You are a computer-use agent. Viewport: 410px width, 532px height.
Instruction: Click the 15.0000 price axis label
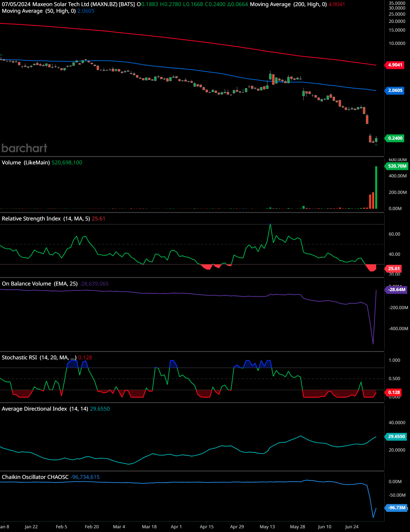(397, 30)
